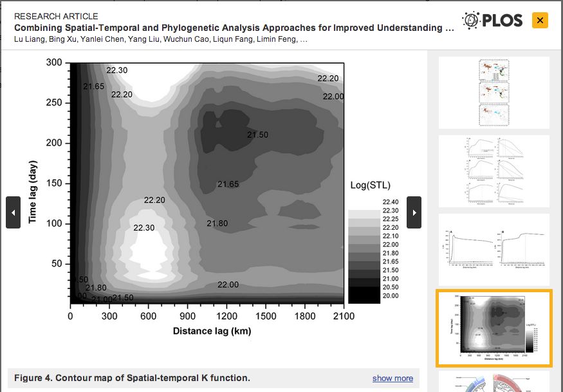563x392 pixels.
Task: Select the six-panel curves thumbnail
Action: (494, 171)
